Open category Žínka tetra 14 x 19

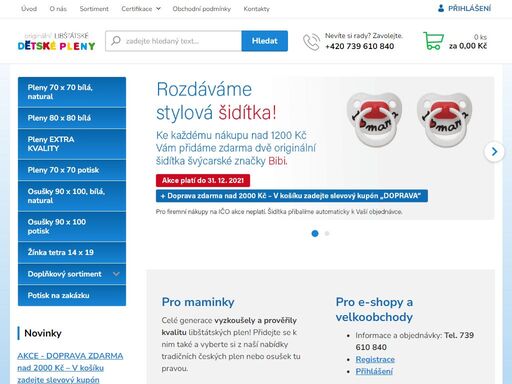point(72,252)
